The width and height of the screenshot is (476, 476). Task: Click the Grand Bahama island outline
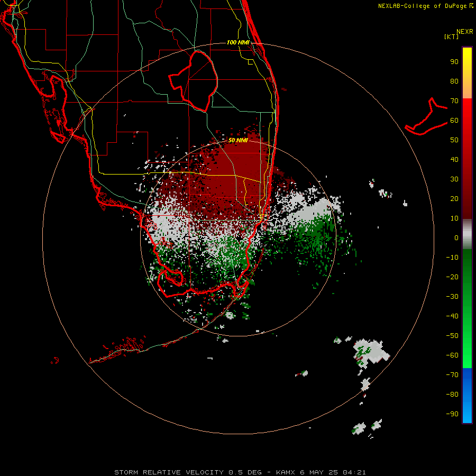point(426,116)
